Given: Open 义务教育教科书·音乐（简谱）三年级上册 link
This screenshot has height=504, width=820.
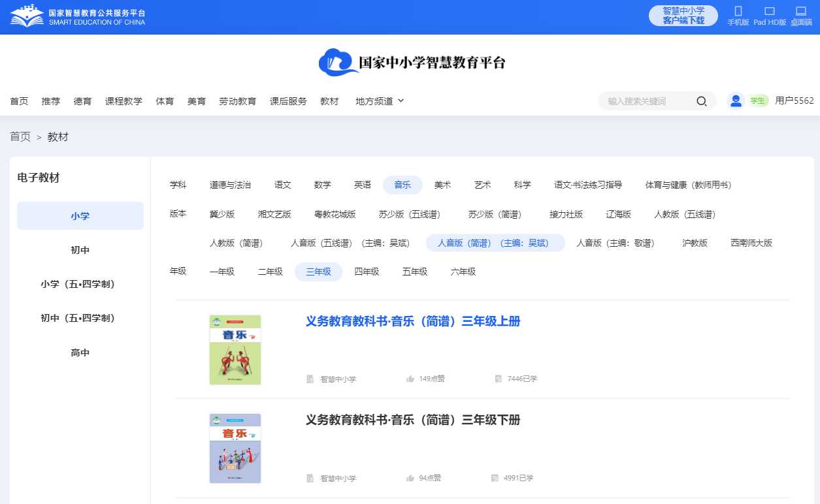Looking at the screenshot, I should pos(412,321).
